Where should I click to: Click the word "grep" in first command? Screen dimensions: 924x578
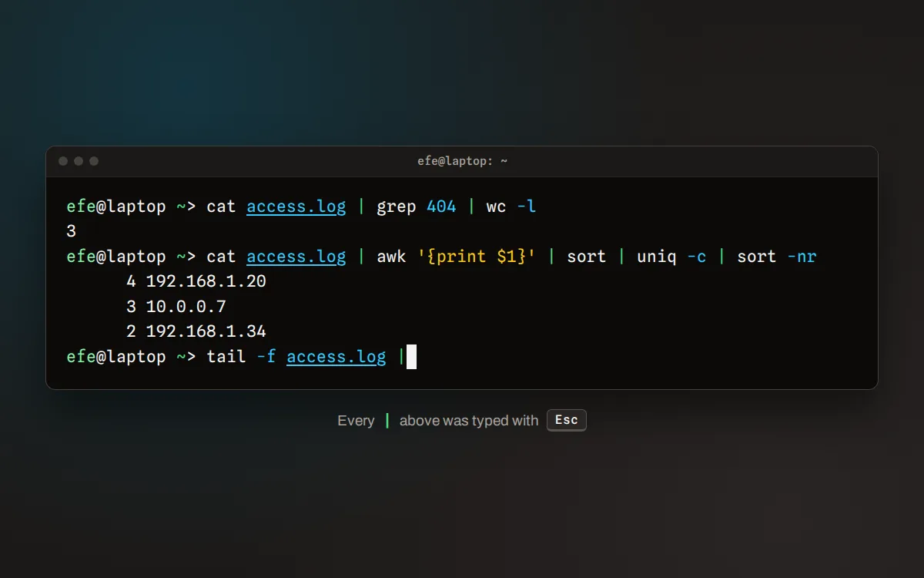397,207
